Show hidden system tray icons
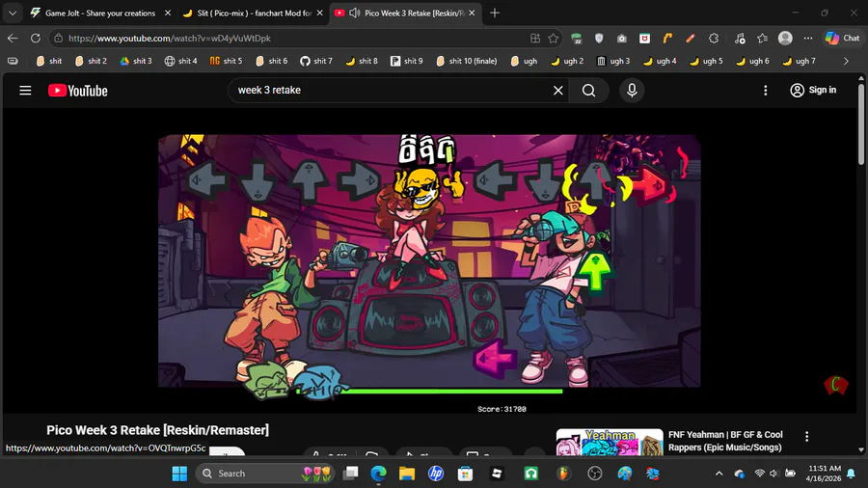868x488 pixels. tap(719, 474)
